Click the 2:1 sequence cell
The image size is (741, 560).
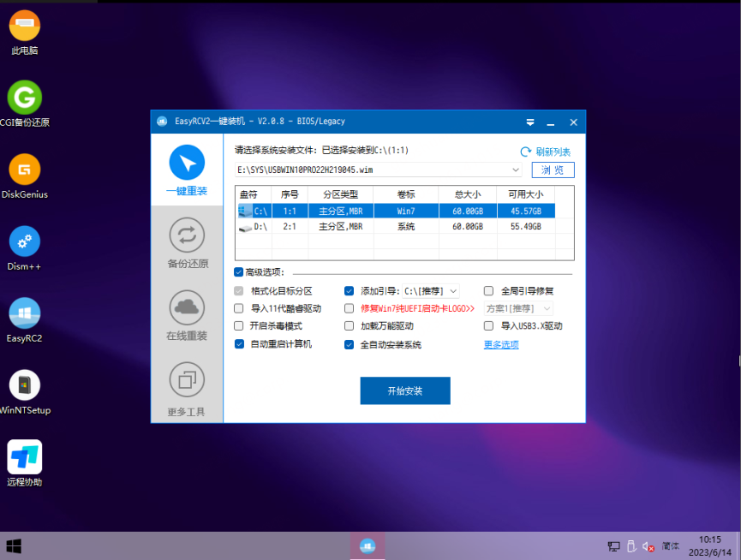coord(290,227)
